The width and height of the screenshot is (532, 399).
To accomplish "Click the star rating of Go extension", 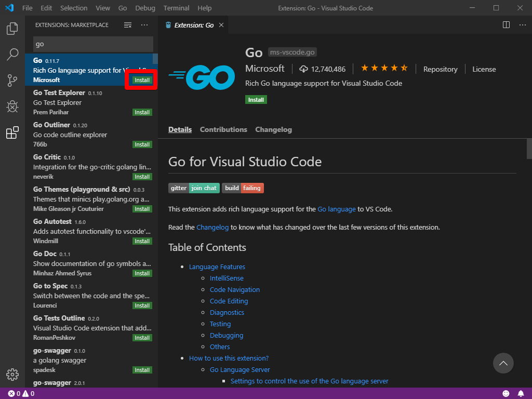I will (384, 68).
